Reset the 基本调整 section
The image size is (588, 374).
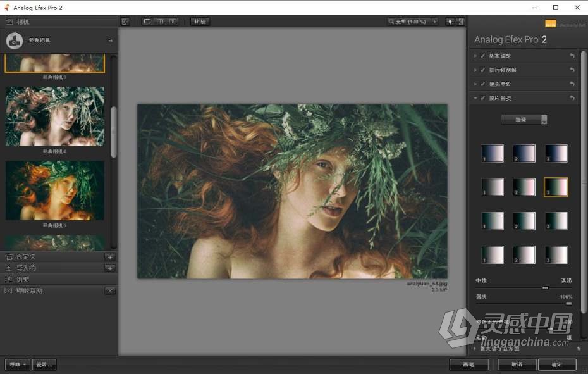click(x=572, y=56)
